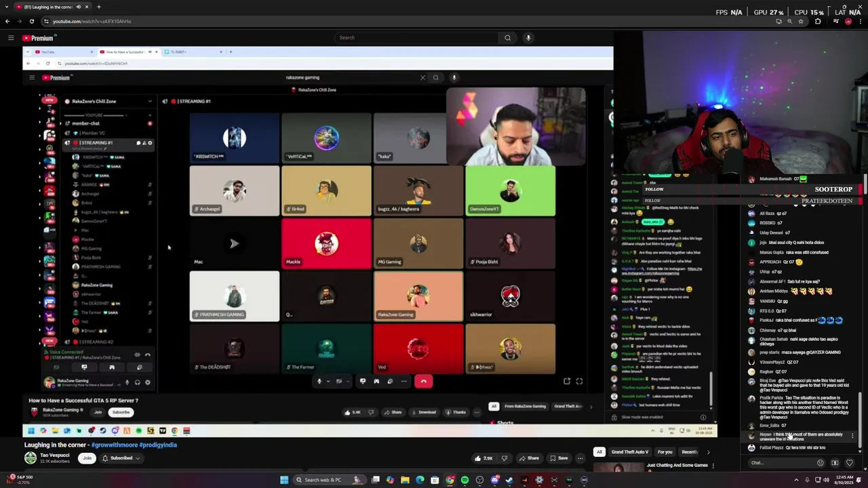
Task: Select the outer All filter chip
Action: pyautogui.click(x=599, y=452)
